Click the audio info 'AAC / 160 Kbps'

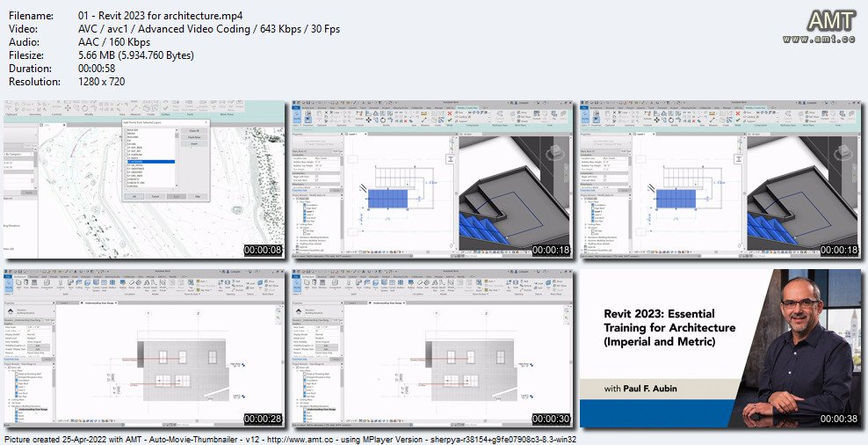(114, 42)
